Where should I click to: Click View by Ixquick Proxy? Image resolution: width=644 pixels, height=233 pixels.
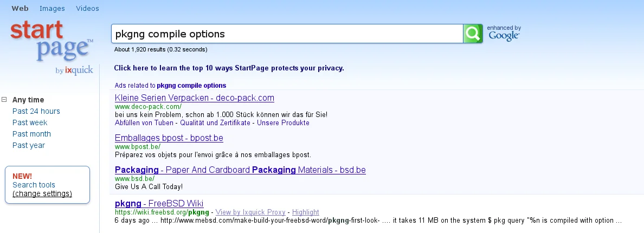tap(250, 212)
